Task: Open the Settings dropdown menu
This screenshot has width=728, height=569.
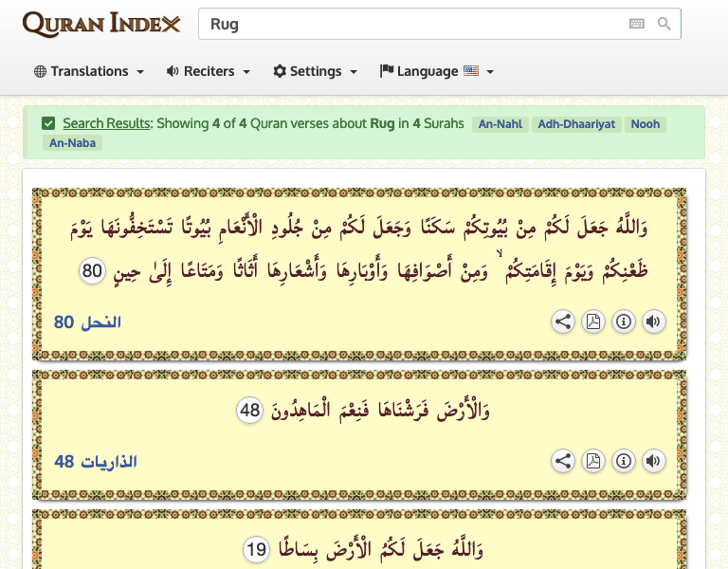Action: coord(316,71)
